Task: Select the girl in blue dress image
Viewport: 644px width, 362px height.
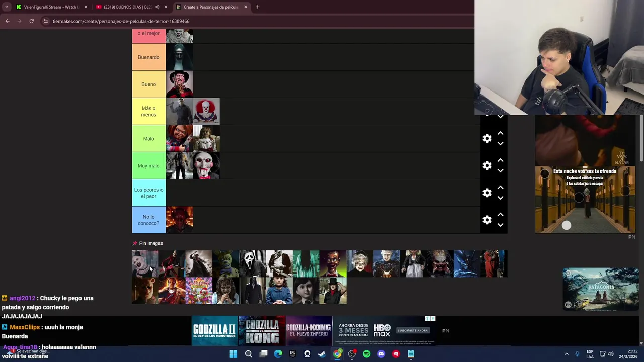Action: point(279,291)
